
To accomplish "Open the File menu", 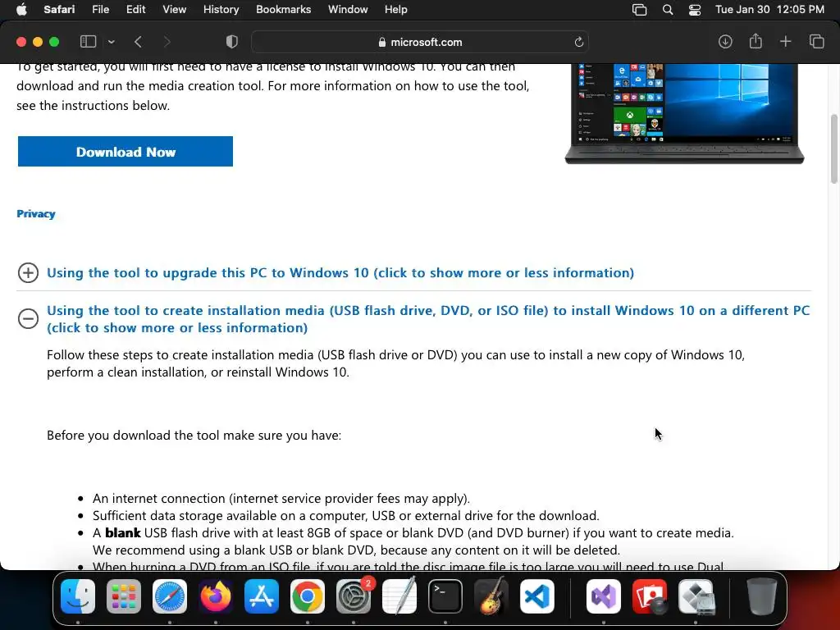I will [x=100, y=10].
